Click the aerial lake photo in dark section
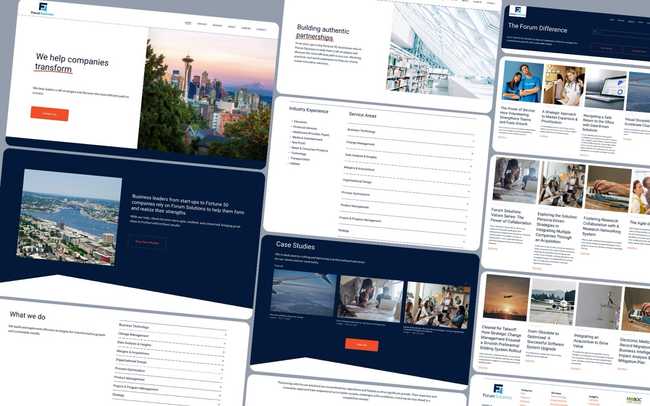650x406 pixels. [69, 217]
